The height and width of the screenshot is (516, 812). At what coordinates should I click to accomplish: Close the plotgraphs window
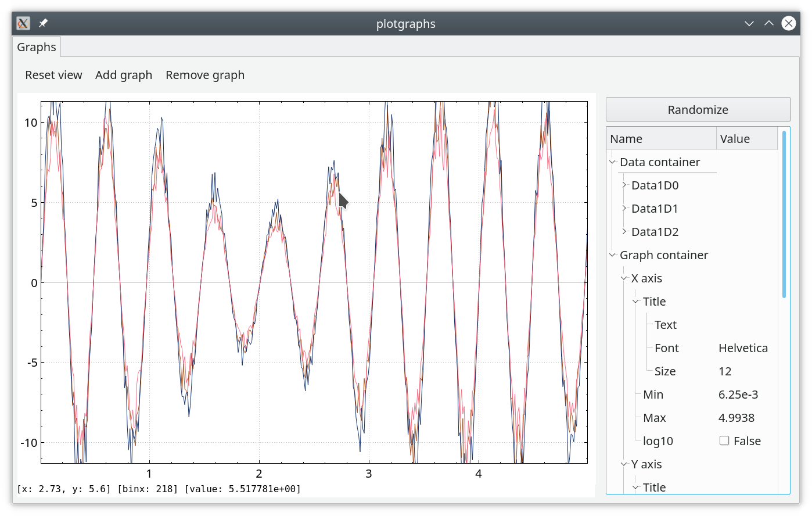click(789, 23)
